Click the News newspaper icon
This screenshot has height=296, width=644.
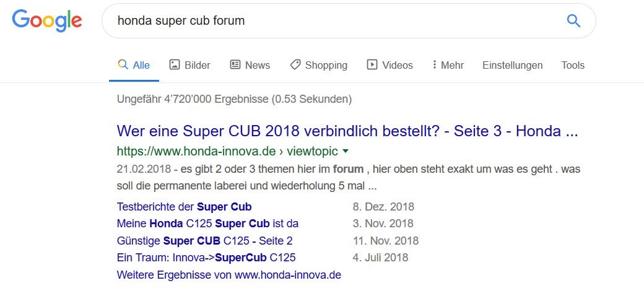(x=235, y=64)
